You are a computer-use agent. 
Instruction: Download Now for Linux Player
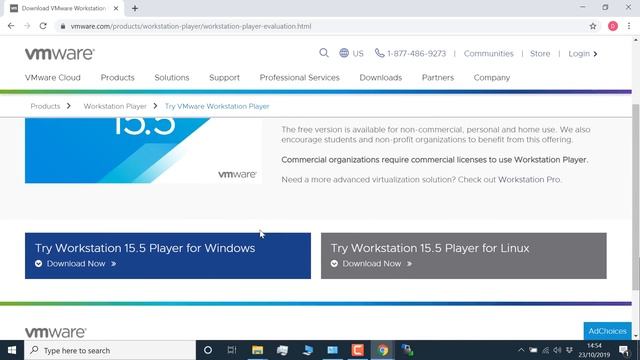[x=372, y=264]
